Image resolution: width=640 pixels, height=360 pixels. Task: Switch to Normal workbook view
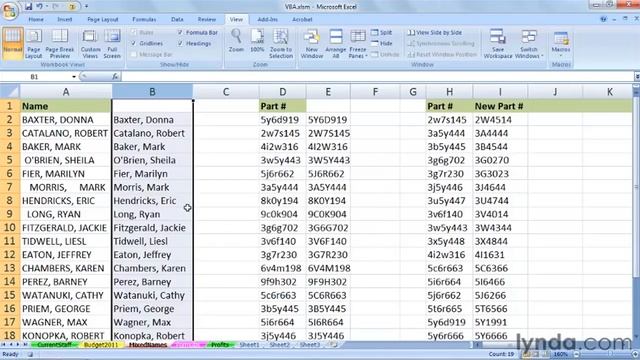pos(12,43)
